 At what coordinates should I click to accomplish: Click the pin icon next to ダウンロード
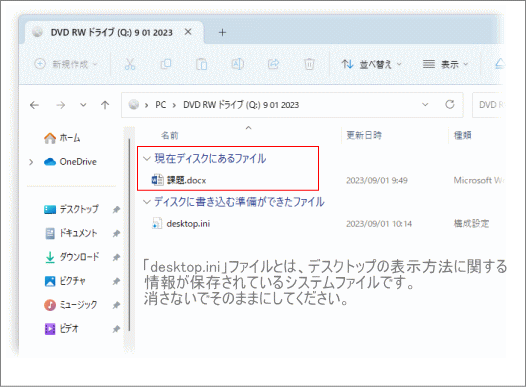116,257
